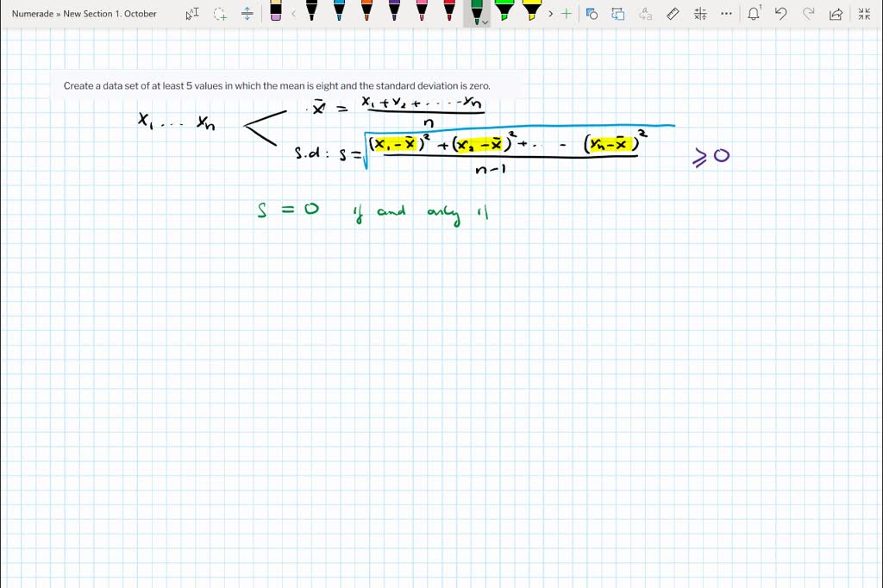The height and width of the screenshot is (588, 883).
Task: Choose the ruler tool
Action: pos(673,13)
